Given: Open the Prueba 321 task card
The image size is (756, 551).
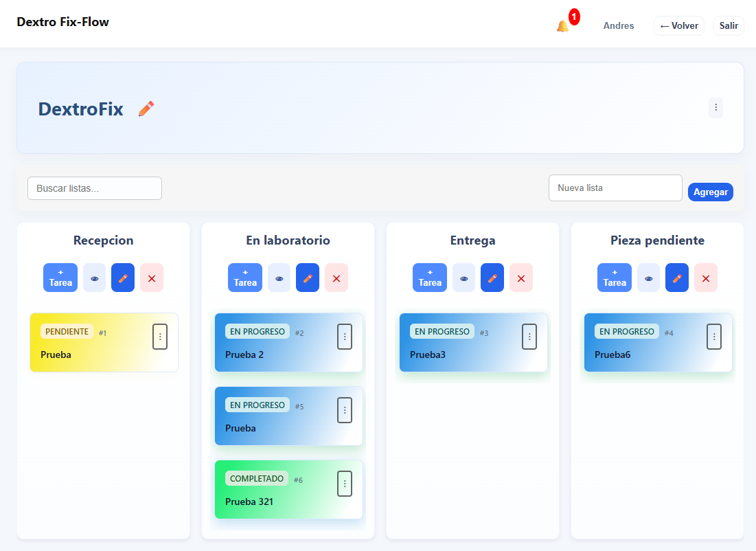Looking at the screenshot, I should [289, 490].
